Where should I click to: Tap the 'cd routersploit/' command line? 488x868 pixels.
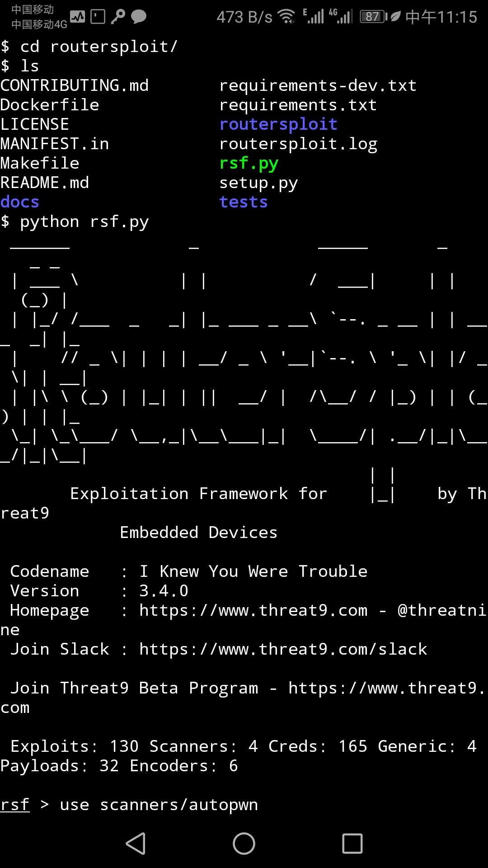(x=89, y=47)
